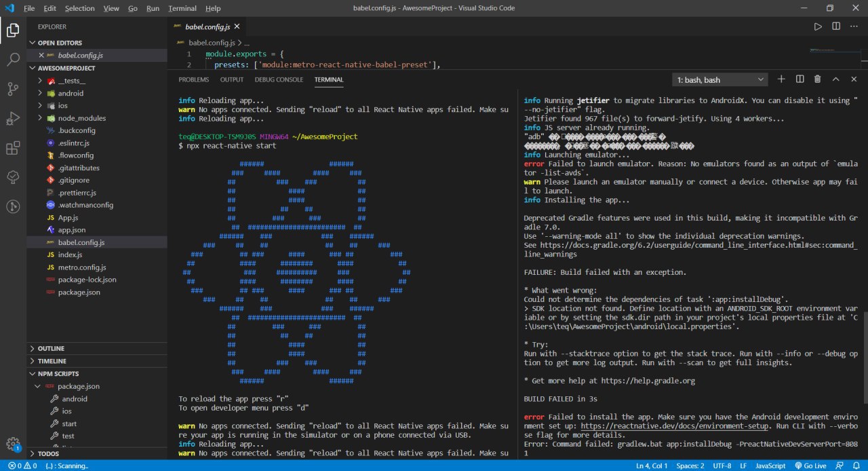Open the File menu
868x471 pixels.
pos(29,8)
